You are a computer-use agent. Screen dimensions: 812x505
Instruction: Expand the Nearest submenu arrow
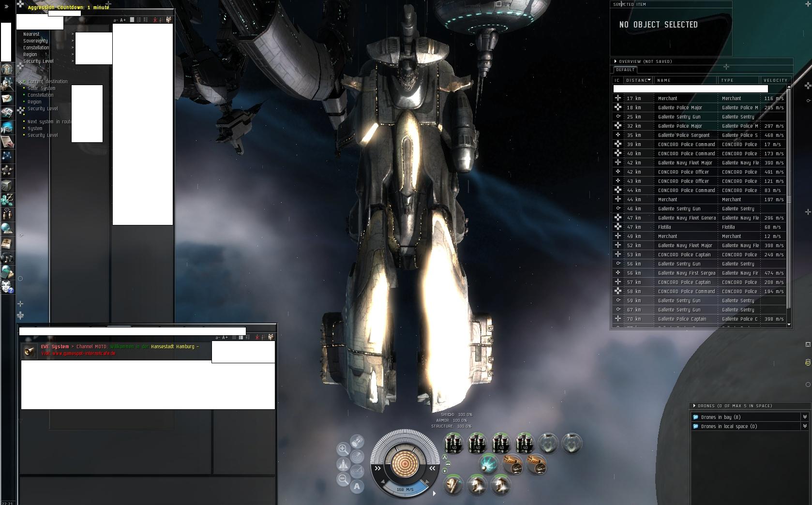click(73, 34)
